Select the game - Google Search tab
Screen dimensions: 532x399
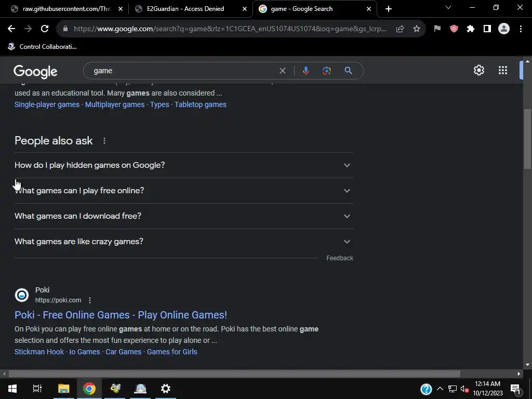point(314,9)
